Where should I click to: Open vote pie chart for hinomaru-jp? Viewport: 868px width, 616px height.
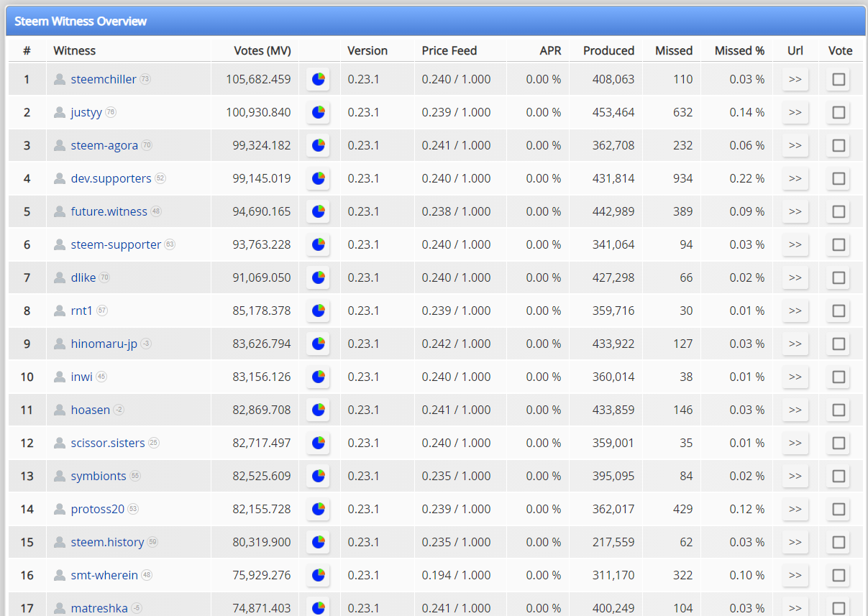[318, 344]
